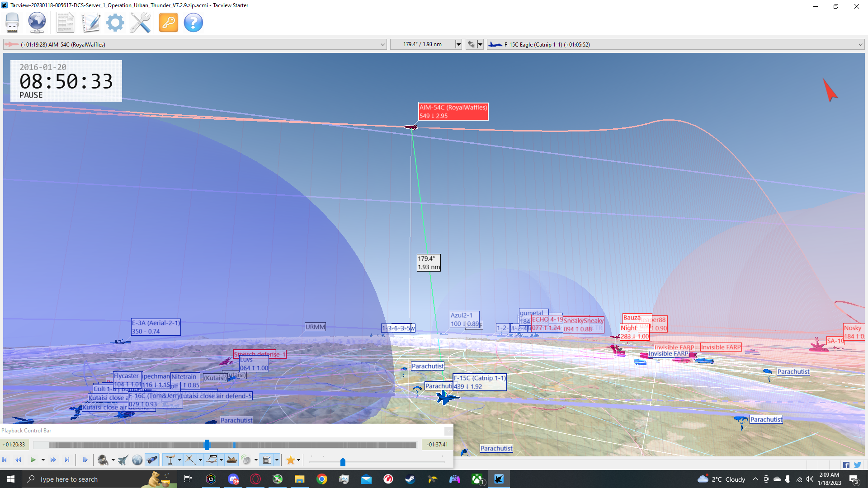Open the wrench and screwdriver tools icon

pyautogui.click(x=140, y=23)
